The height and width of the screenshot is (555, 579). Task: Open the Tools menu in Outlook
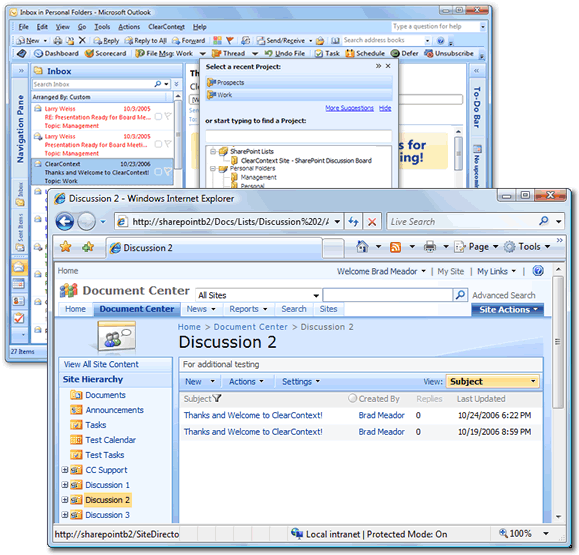tap(102, 27)
